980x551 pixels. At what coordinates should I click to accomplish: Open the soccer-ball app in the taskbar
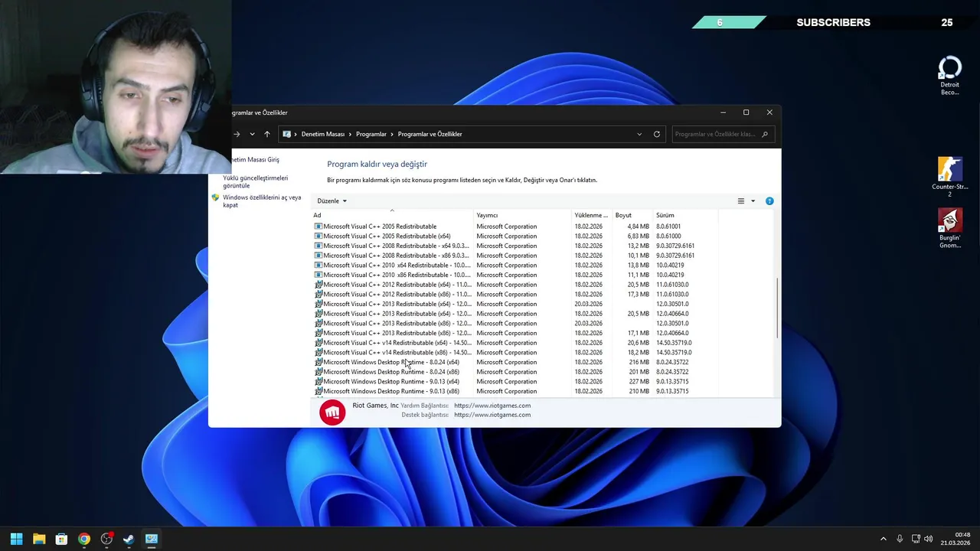point(106,539)
